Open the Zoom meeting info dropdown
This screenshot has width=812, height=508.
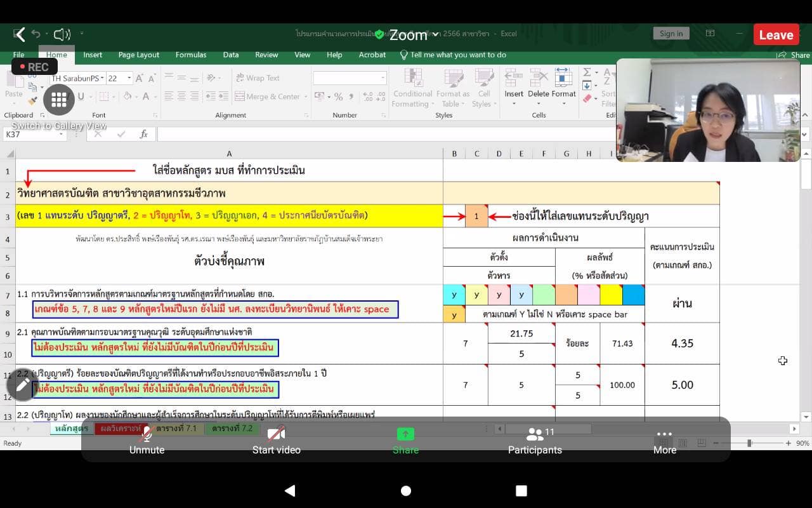[x=435, y=34]
